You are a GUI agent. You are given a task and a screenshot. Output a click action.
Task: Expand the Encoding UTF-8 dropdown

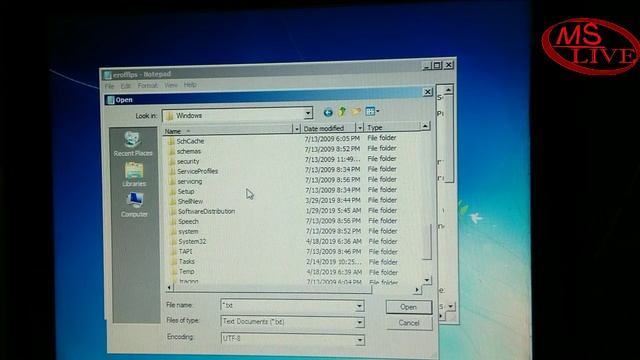click(360, 340)
